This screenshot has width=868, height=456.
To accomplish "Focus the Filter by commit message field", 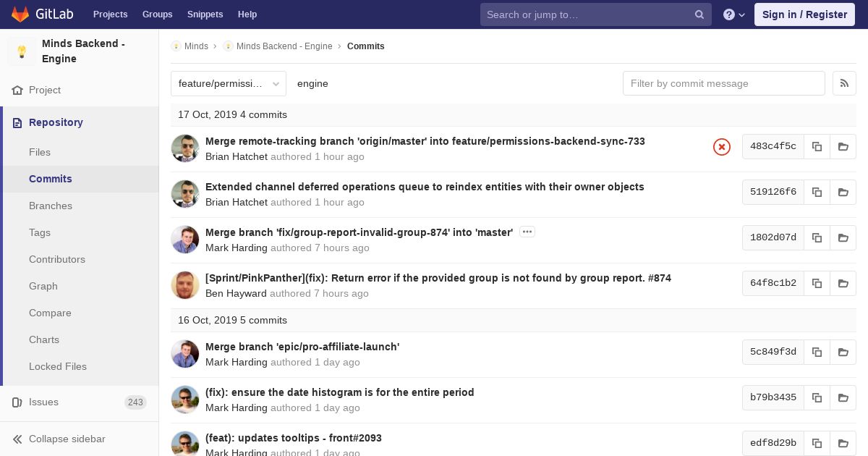I will 724,83.
